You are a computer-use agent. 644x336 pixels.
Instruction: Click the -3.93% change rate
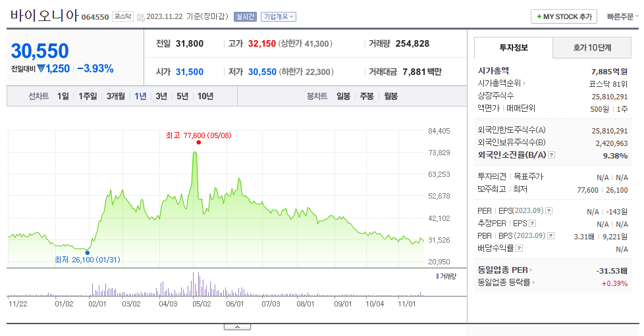pos(95,68)
